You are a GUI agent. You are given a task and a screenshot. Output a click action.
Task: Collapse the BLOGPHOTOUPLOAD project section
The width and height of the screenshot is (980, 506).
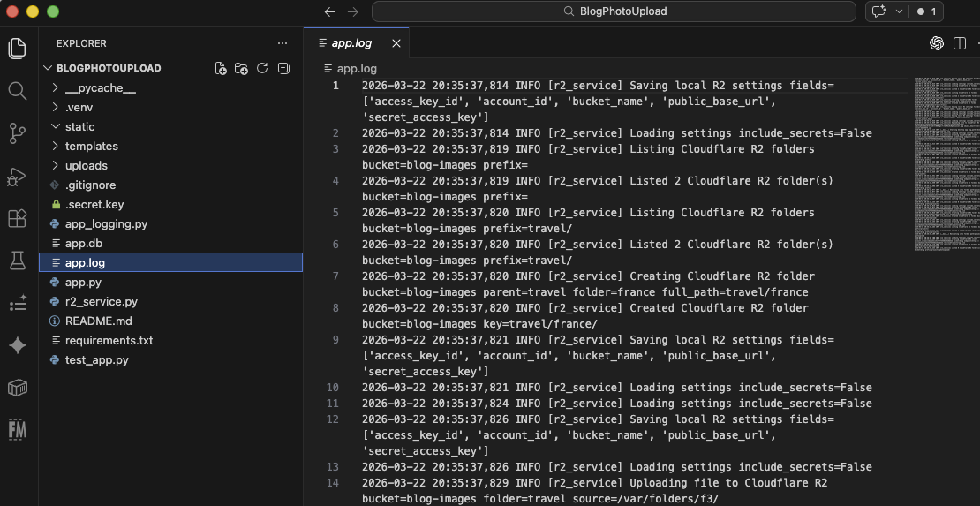(108, 68)
